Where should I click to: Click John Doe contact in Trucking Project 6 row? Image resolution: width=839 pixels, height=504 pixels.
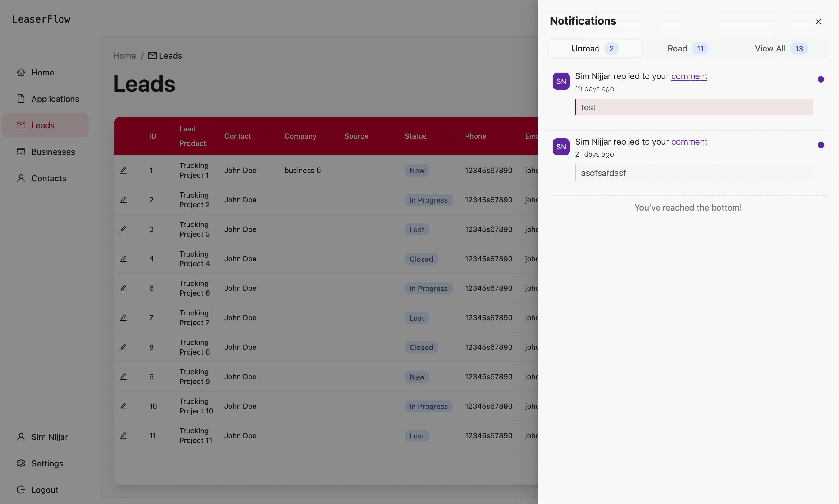[x=240, y=288]
